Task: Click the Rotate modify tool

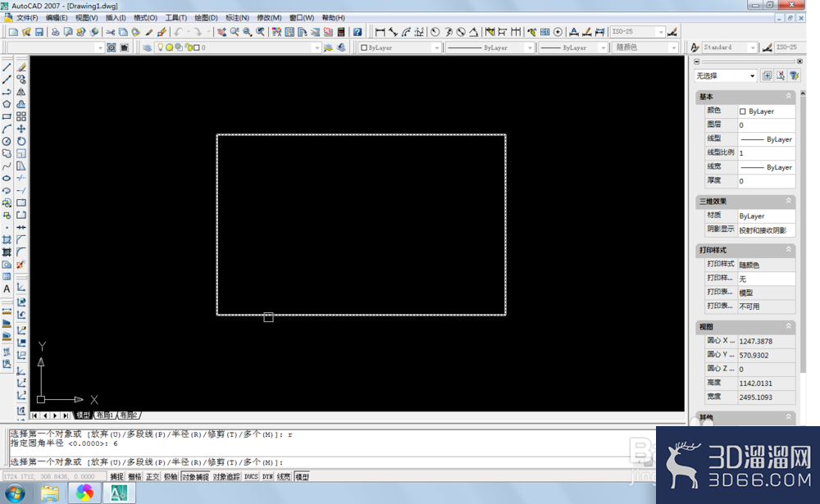Action: pos(21,141)
